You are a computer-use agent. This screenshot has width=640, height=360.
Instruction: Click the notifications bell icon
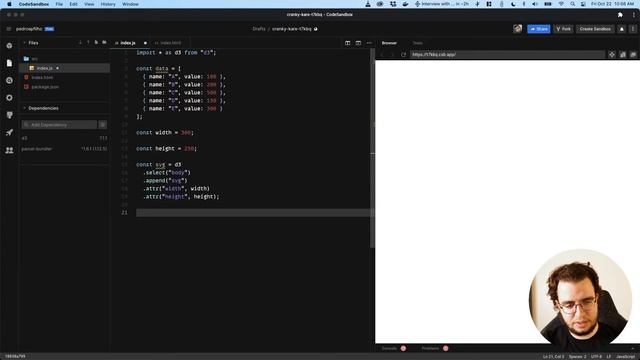(622, 29)
